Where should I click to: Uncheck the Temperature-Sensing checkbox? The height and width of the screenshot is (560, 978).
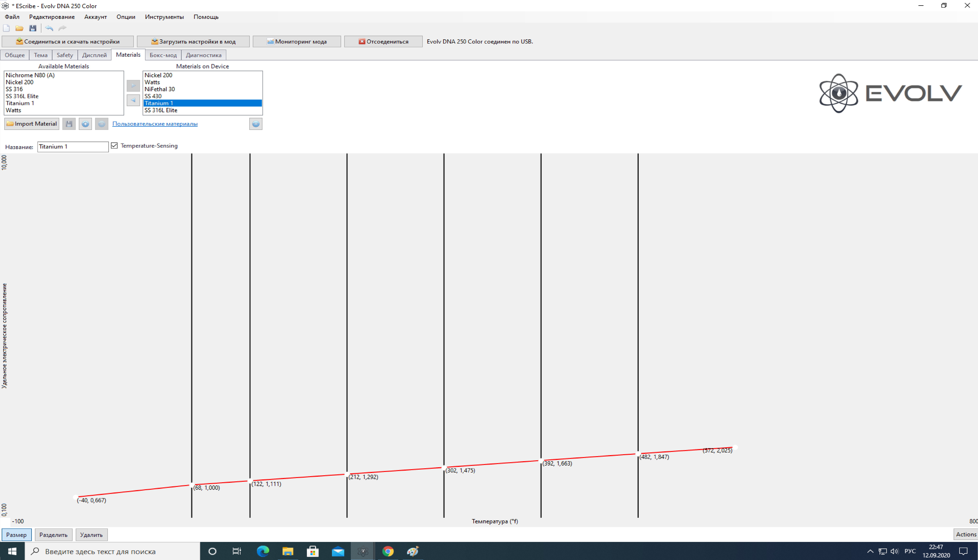114,146
